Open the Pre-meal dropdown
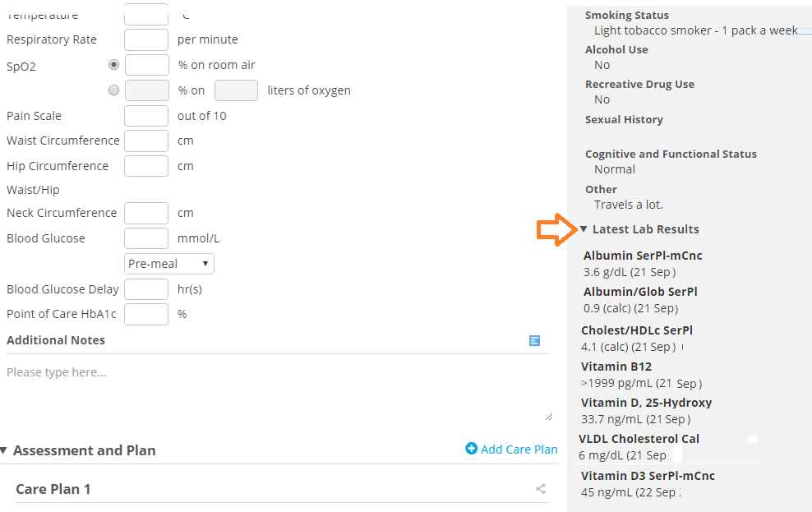The image size is (812, 512). [x=168, y=264]
